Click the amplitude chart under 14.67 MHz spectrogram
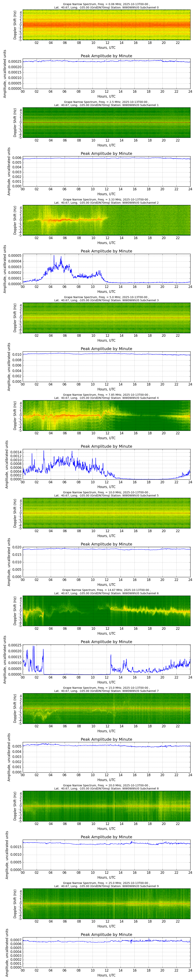 point(106,659)
